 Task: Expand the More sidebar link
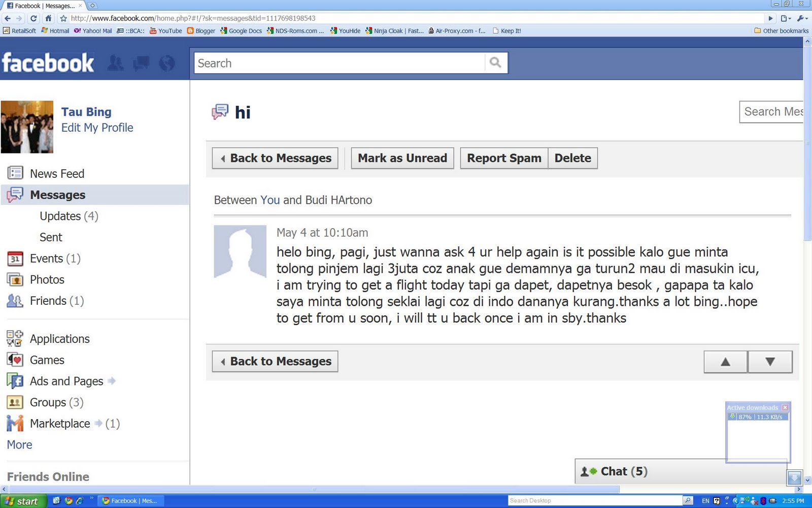(19, 444)
